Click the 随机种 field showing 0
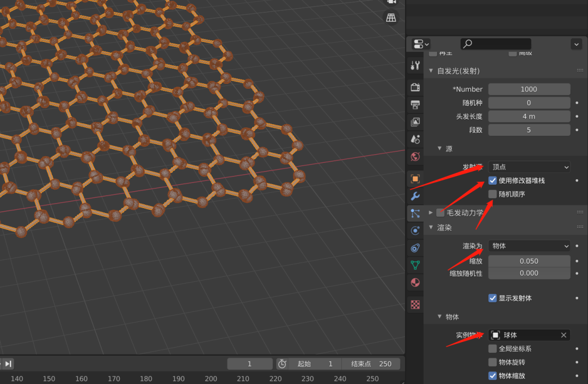Screen dimensions: 588x384 click(x=529, y=103)
